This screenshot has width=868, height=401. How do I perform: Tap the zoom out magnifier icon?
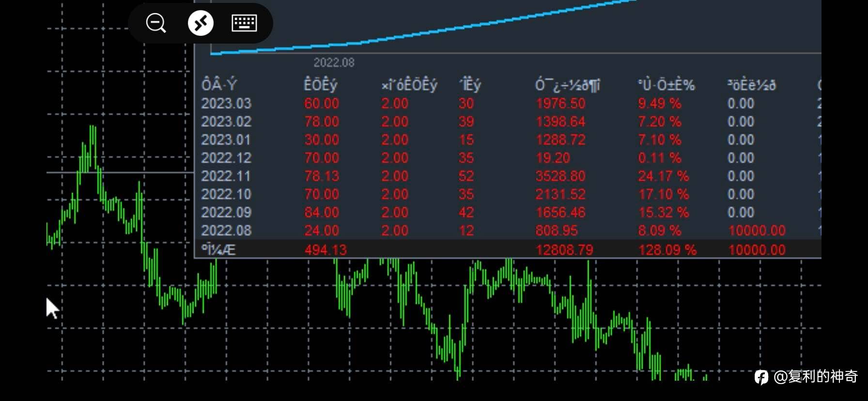coord(156,23)
